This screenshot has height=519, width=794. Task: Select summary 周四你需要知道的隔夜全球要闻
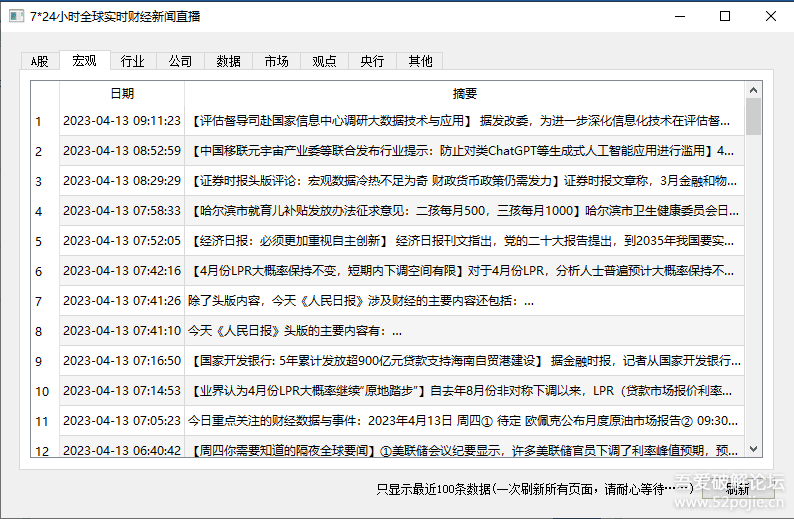pos(464,447)
